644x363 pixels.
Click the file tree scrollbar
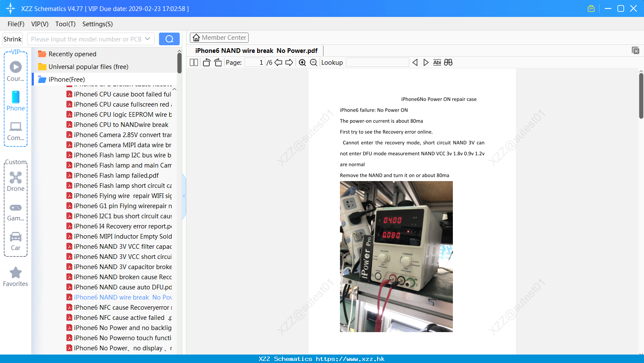point(179,63)
